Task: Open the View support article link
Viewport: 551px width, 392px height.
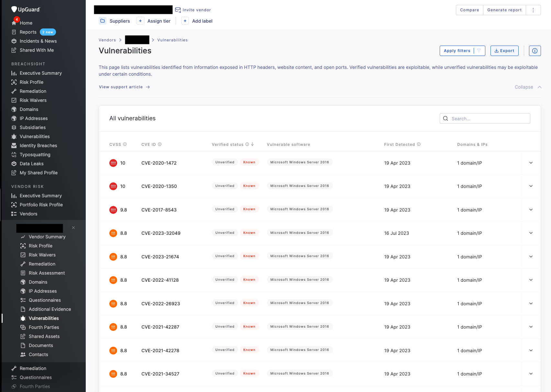Action: [x=124, y=87]
